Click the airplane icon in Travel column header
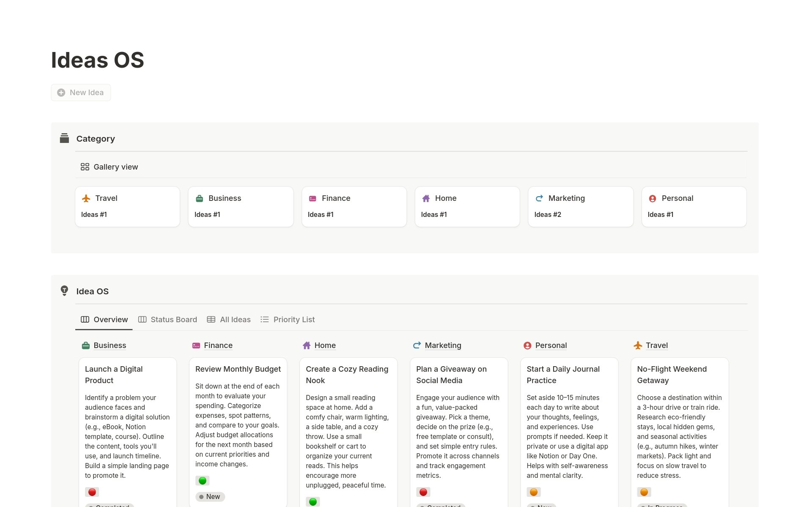The width and height of the screenshot is (812, 507). coord(638,345)
